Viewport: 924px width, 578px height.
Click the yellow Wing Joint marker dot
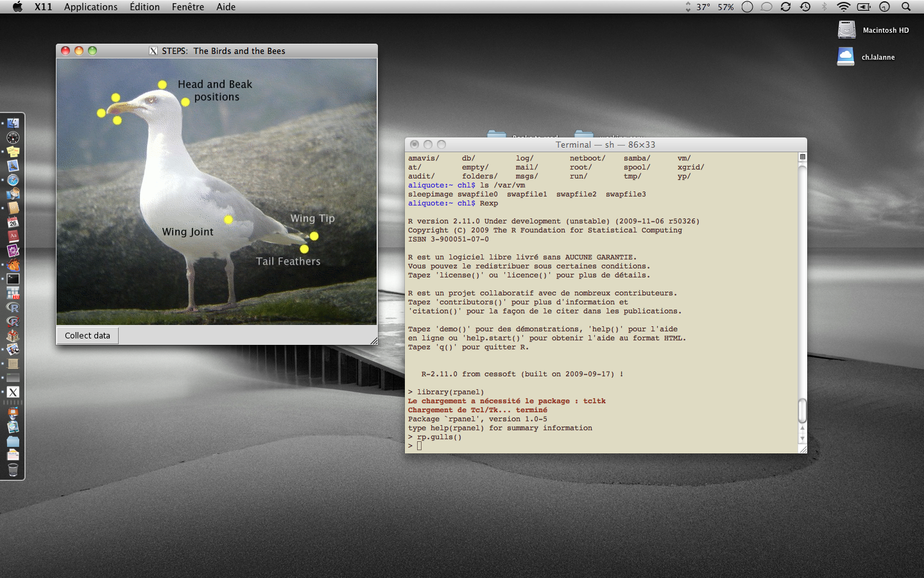[228, 220]
